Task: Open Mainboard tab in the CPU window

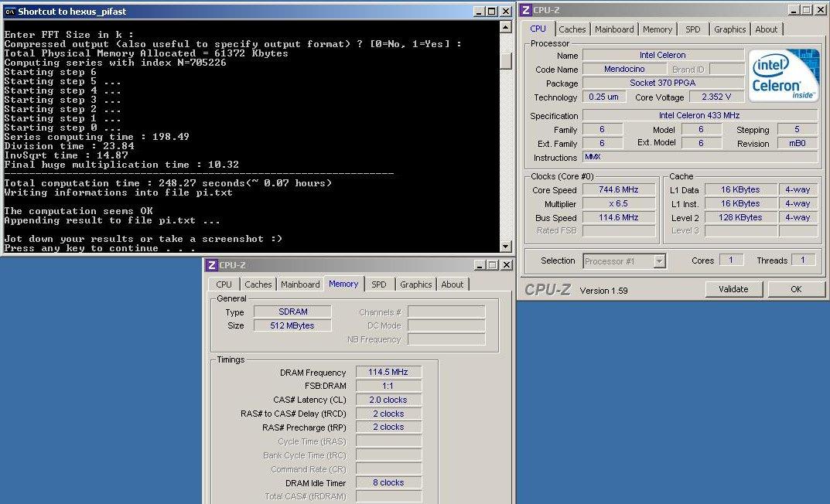Action: pyautogui.click(x=614, y=29)
